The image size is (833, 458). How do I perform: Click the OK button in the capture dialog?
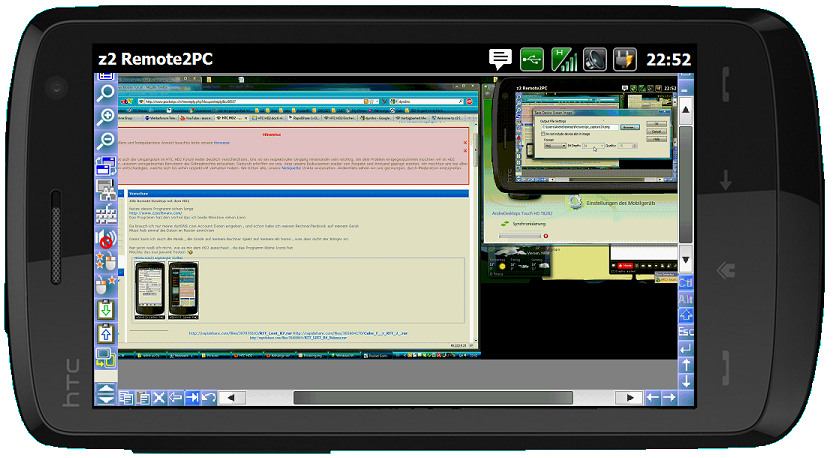(x=657, y=123)
